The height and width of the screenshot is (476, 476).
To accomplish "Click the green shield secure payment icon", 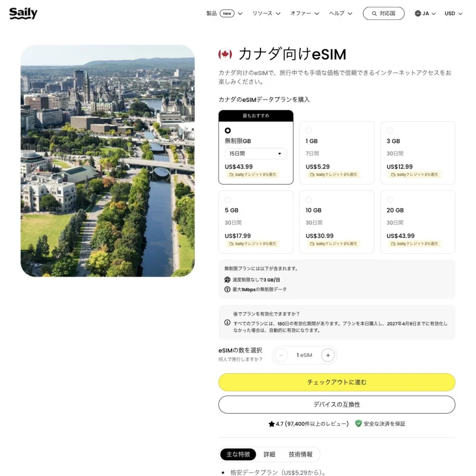I will 358,423.
